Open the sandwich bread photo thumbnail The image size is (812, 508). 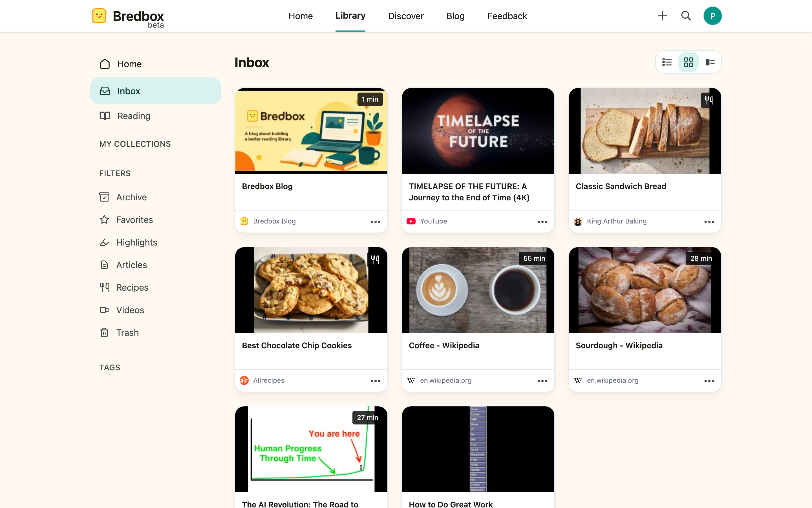645,131
